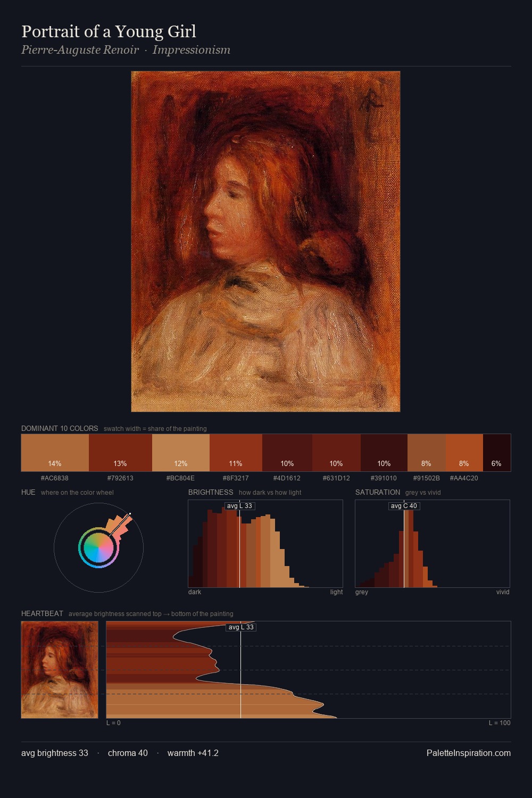Image resolution: width=532 pixels, height=798 pixels.
Task: Click the hex code text #4D1612
Action: 287,478
